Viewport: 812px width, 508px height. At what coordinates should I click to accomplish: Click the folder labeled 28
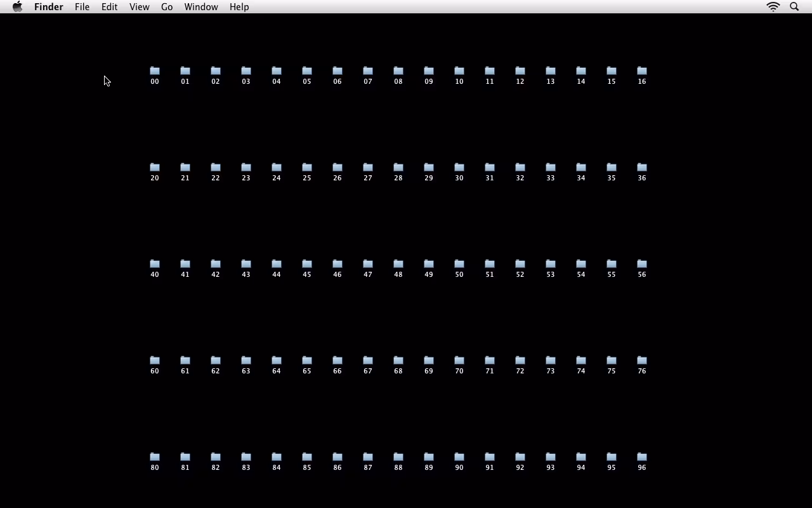coord(398,168)
